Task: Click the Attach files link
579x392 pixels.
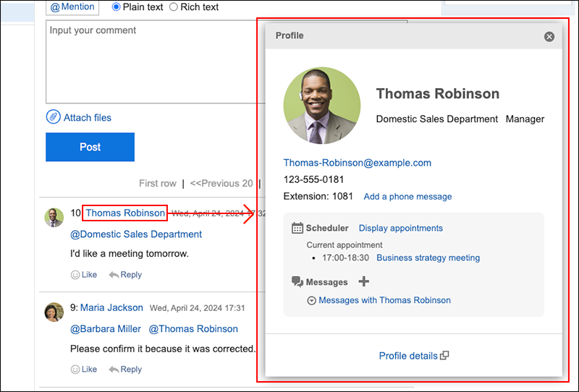Action: 88,118
